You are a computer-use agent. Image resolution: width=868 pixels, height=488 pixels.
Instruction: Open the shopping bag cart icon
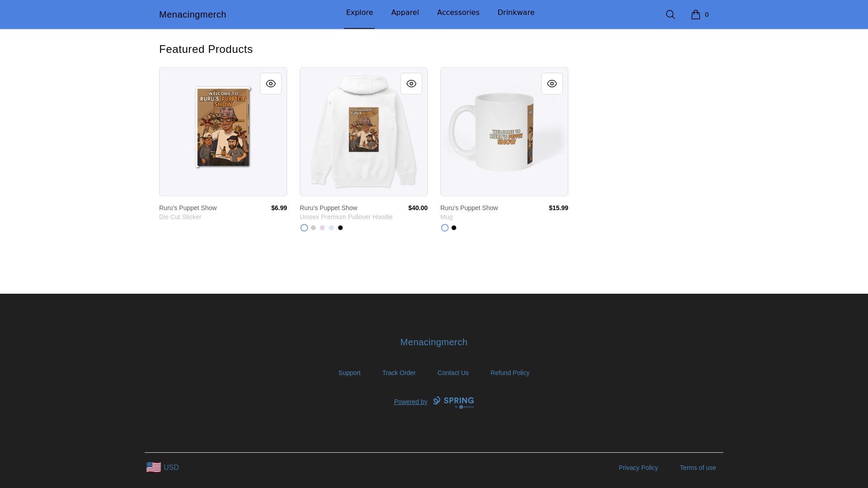pyautogui.click(x=695, y=14)
